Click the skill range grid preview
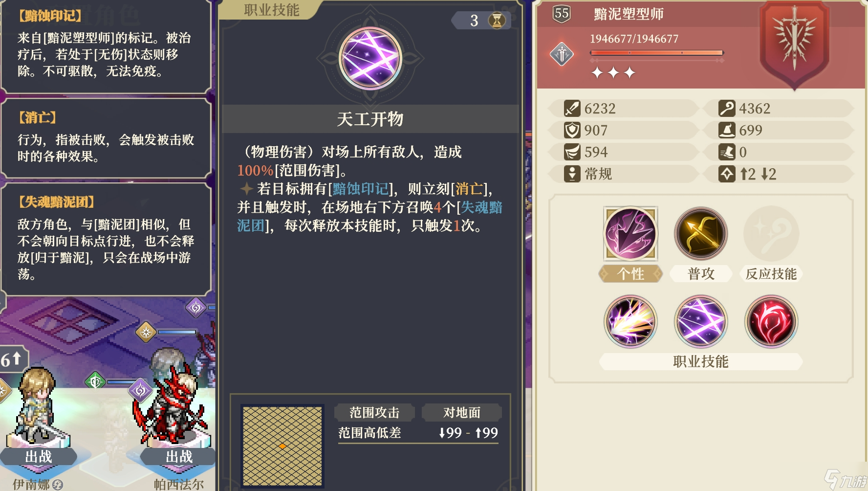Image resolution: width=868 pixels, height=491 pixels. click(282, 446)
